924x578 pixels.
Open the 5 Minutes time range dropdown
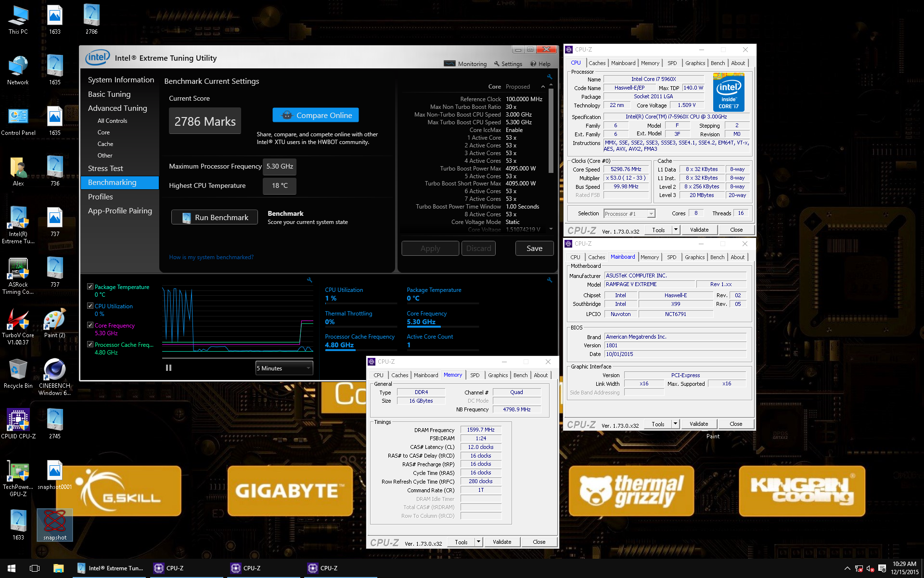284,368
